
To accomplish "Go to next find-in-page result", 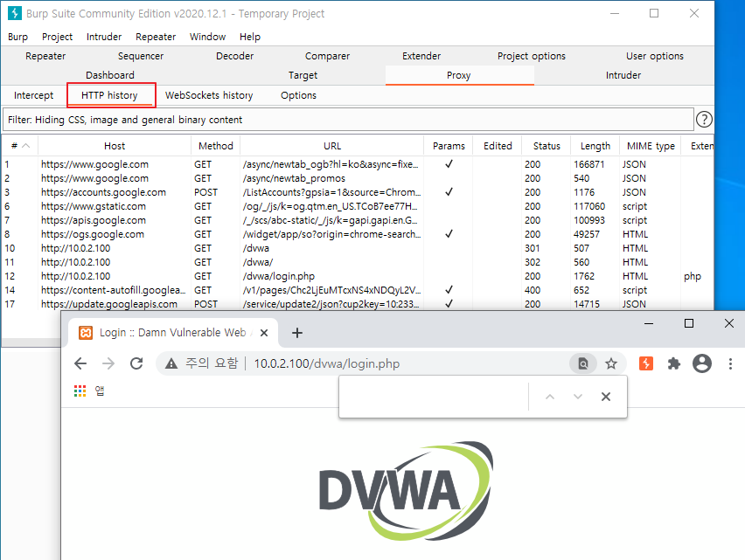I will coord(578,397).
